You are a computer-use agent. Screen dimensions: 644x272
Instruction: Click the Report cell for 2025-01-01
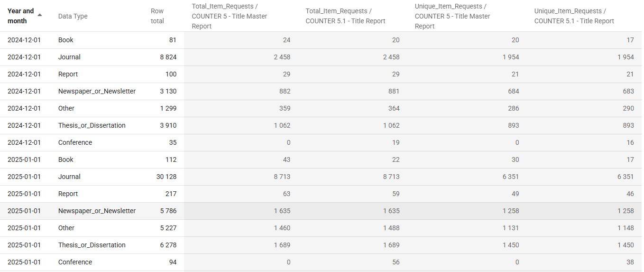pos(68,194)
